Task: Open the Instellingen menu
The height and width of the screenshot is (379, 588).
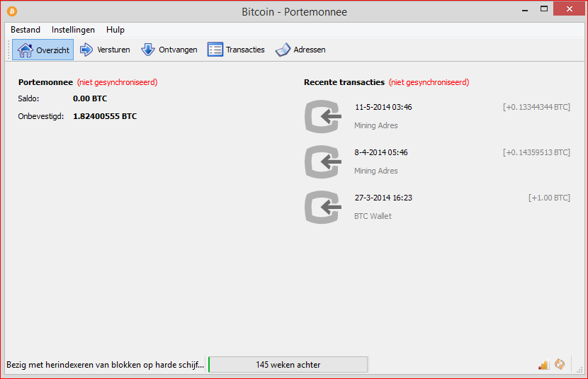Action: [73, 30]
